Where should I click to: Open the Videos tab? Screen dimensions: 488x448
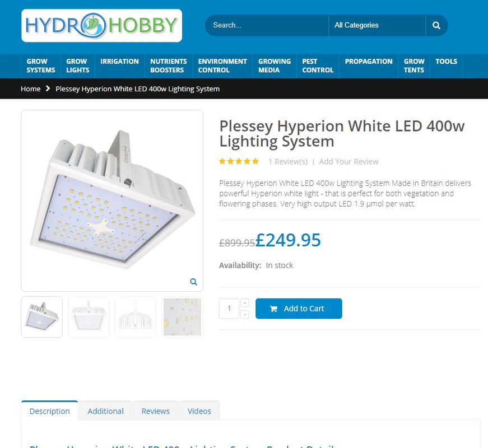click(x=199, y=411)
